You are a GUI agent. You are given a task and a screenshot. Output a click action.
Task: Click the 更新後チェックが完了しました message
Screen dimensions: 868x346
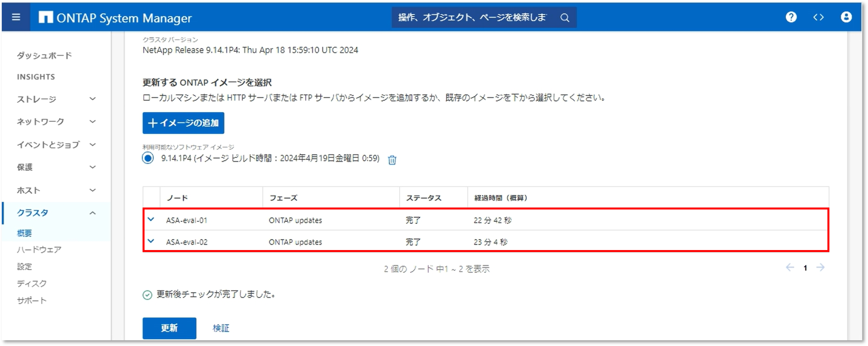tap(216, 295)
